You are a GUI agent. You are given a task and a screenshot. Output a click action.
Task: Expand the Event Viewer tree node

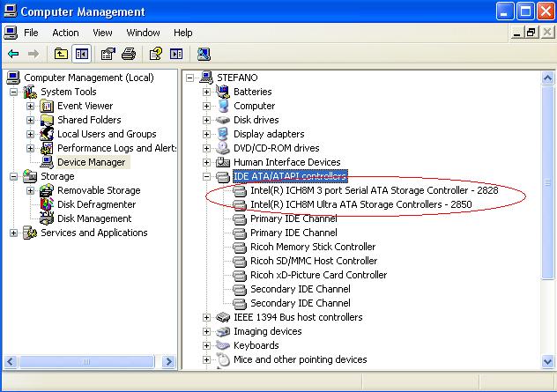(30, 107)
